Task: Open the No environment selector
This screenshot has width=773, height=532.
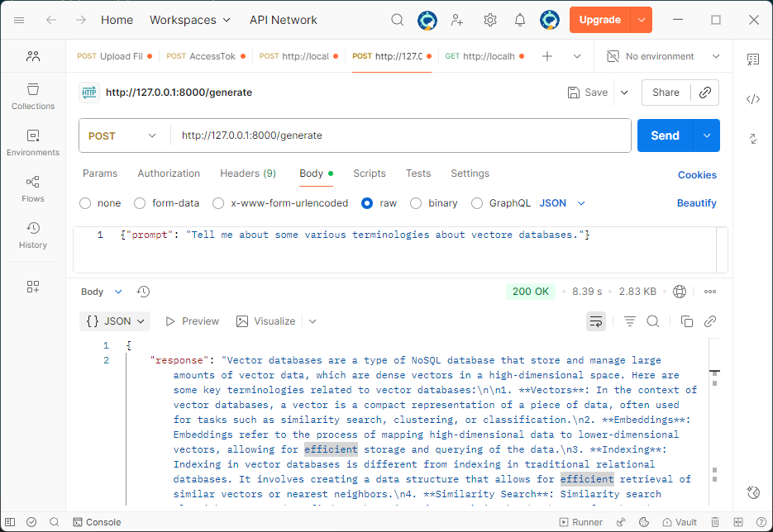Action: (661, 56)
